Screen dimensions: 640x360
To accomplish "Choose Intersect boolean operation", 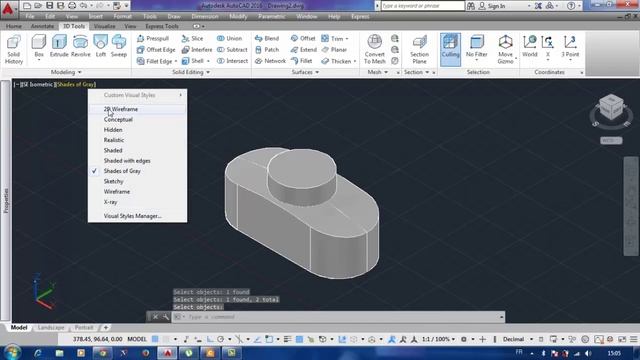I will coord(232,61).
